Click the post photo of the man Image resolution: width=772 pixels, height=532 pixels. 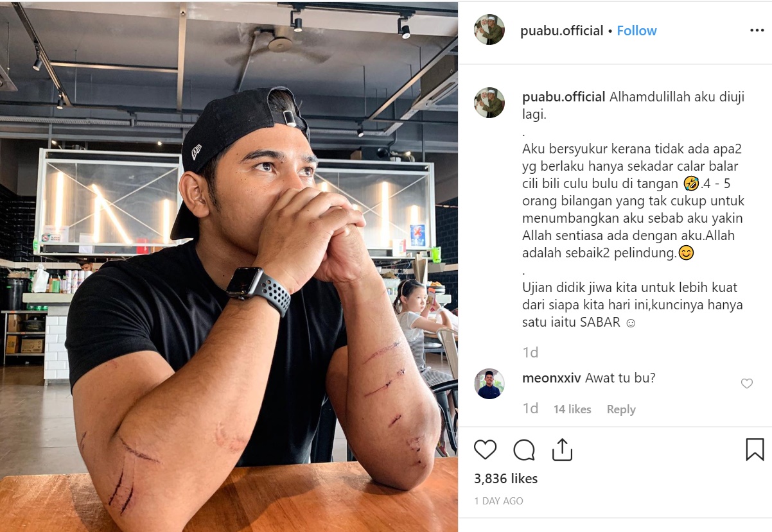pyautogui.click(x=229, y=266)
